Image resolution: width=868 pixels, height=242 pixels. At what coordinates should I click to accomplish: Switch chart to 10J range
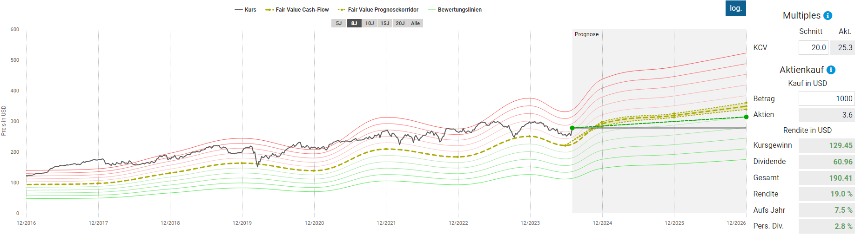pos(369,23)
